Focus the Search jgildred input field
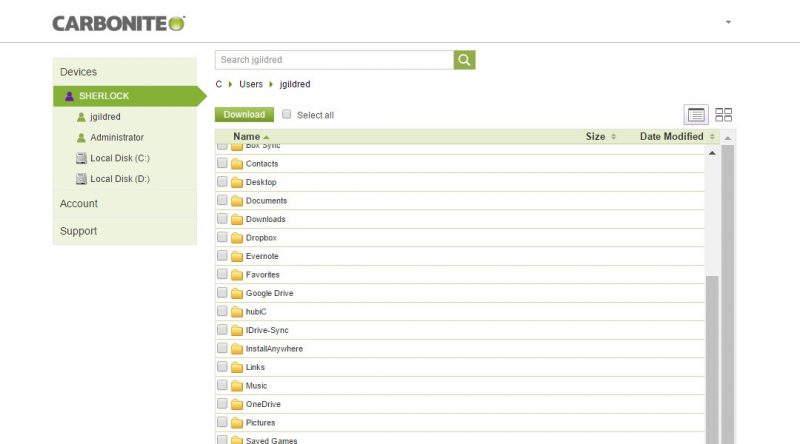 click(x=334, y=60)
